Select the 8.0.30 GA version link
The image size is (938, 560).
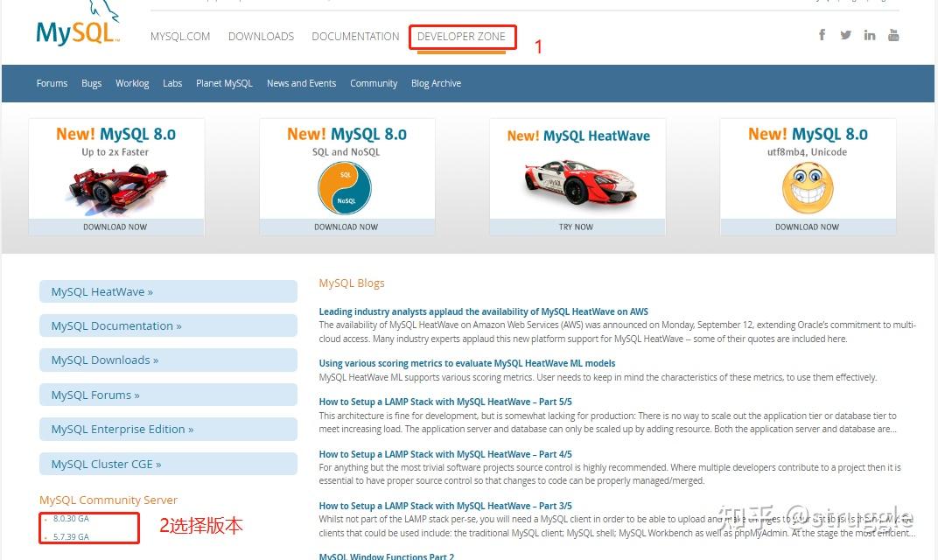pos(71,519)
